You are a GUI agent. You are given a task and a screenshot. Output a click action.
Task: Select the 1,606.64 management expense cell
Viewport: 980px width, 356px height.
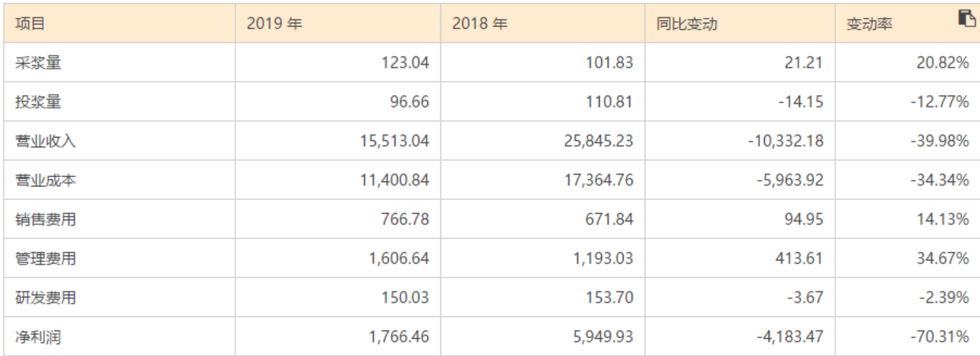(x=398, y=259)
